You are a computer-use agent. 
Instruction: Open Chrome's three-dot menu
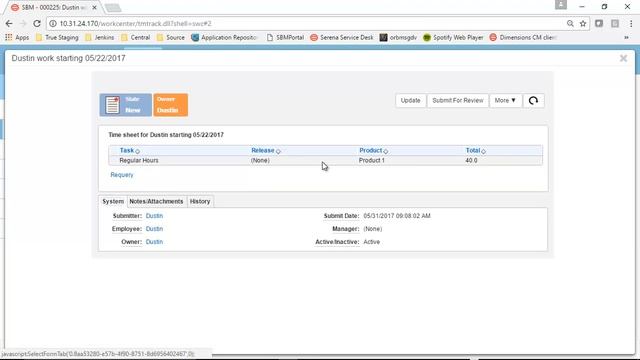[631, 24]
